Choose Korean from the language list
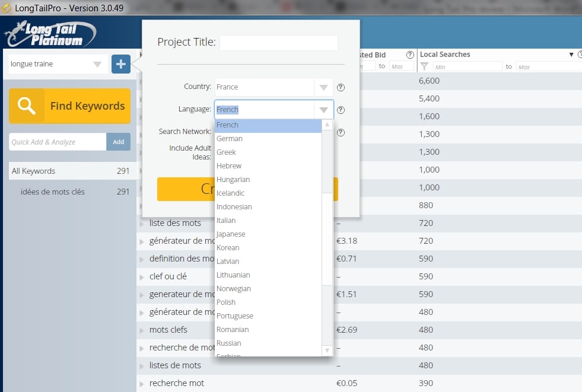Screen dimensions: 582x392 point(268,248)
